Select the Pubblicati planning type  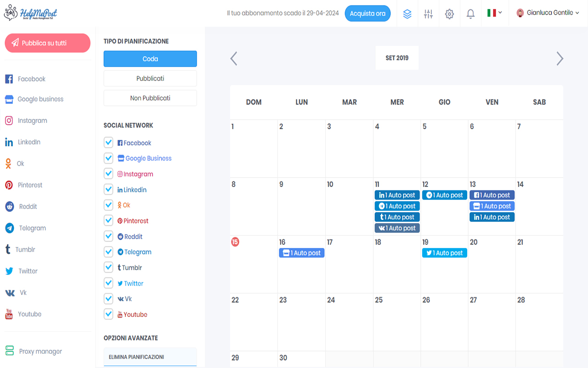pyautogui.click(x=150, y=79)
